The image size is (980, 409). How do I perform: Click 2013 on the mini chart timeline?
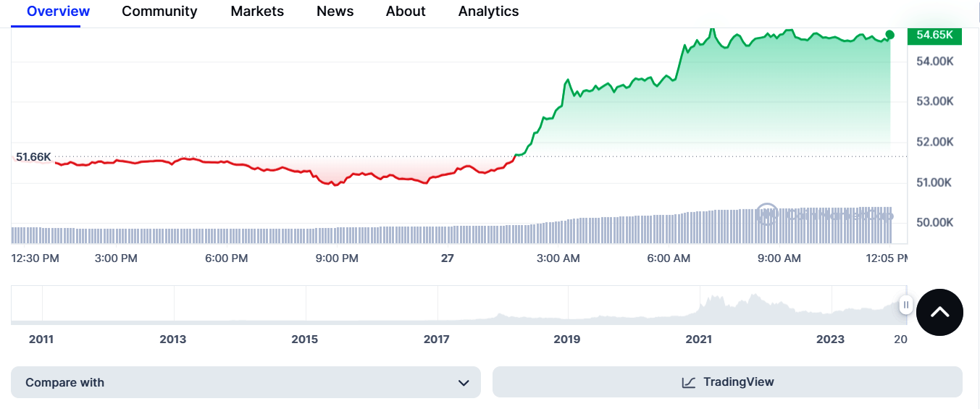tap(173, 339)
